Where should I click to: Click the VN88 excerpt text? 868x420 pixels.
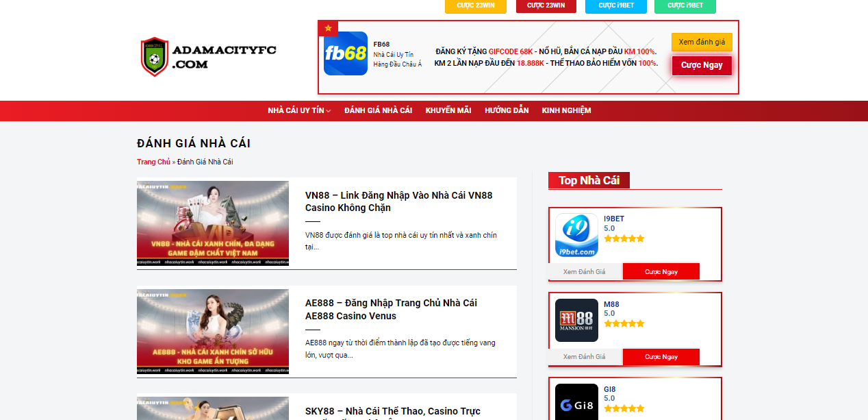coord(401,240)
